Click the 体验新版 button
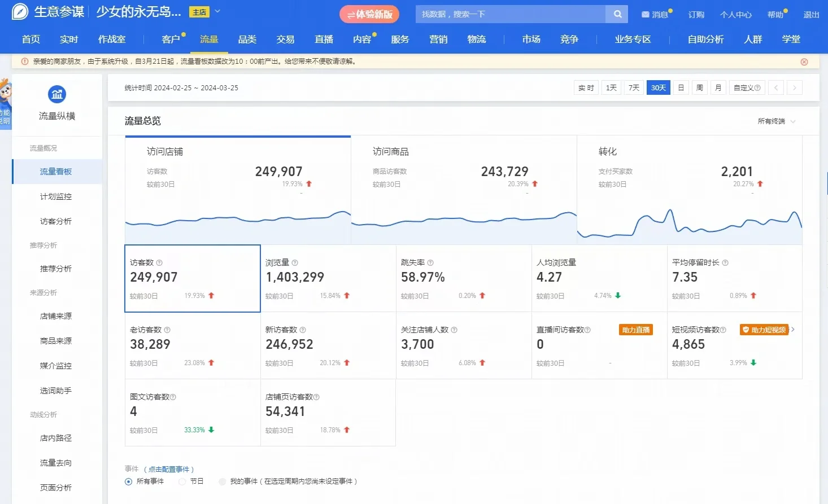Screen dimensions: 828x504 coord(369,14)
